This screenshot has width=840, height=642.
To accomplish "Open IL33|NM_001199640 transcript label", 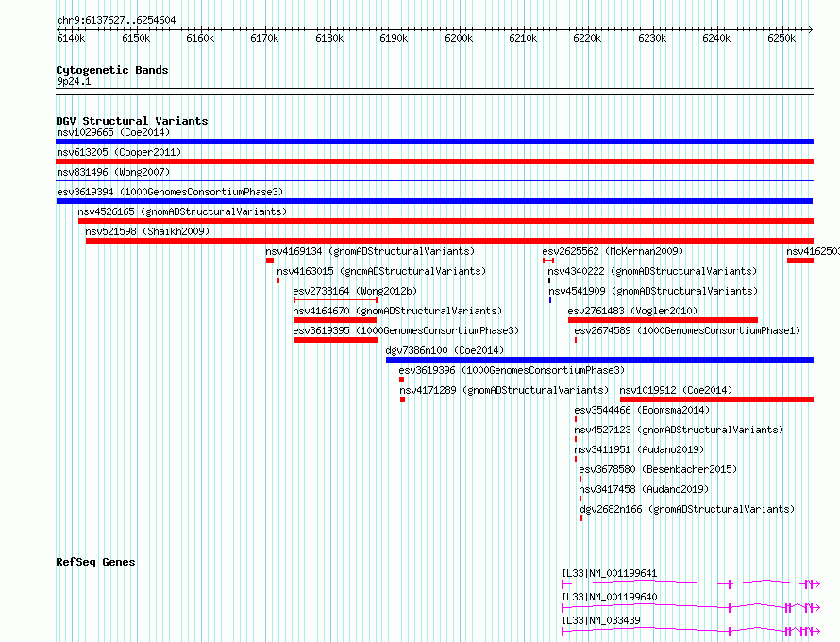I will coord(609,597).
